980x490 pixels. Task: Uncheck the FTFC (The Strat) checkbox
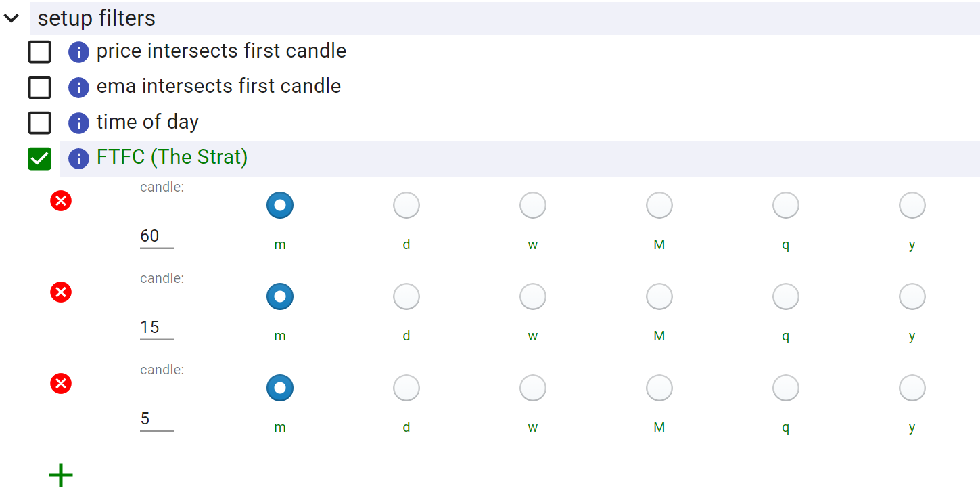[x=40, y=159]
